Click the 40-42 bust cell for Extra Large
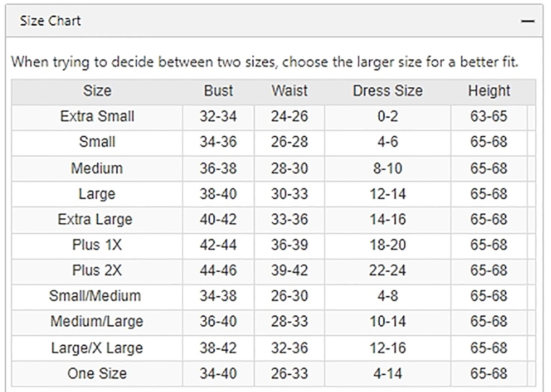Screen dimensions: 551x392 (x=218, y=220)
